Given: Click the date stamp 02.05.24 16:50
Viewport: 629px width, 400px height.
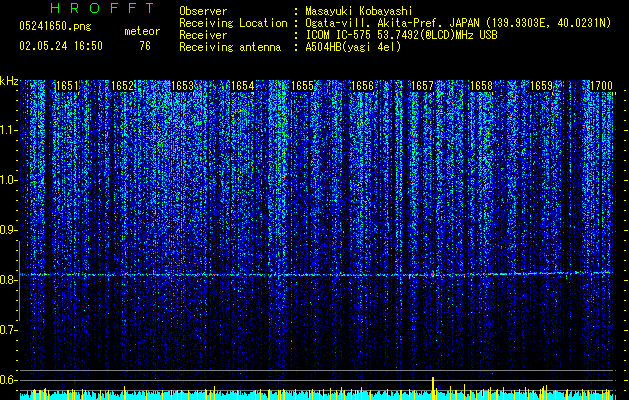Looking at the screenshot, I should pyautogui.click(x=61, y=46).
